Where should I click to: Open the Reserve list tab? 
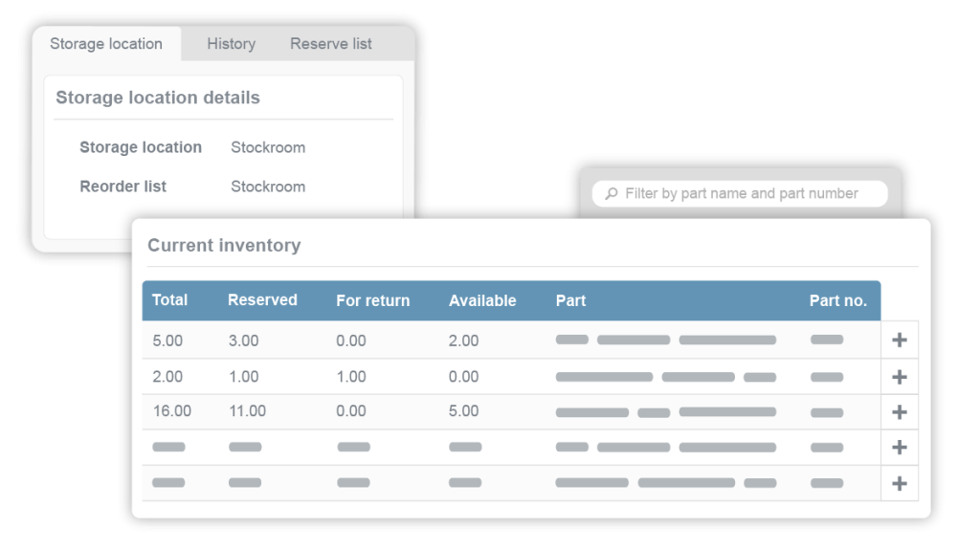(330, 43)
